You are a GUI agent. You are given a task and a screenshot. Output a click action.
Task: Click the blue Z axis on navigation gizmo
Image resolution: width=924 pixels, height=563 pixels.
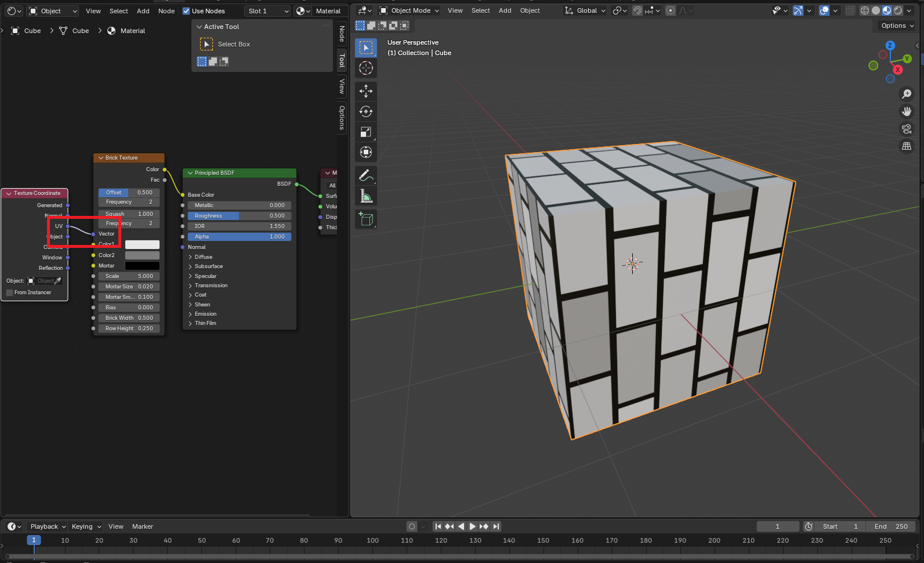pyautogui.click(x=890, y=45)
